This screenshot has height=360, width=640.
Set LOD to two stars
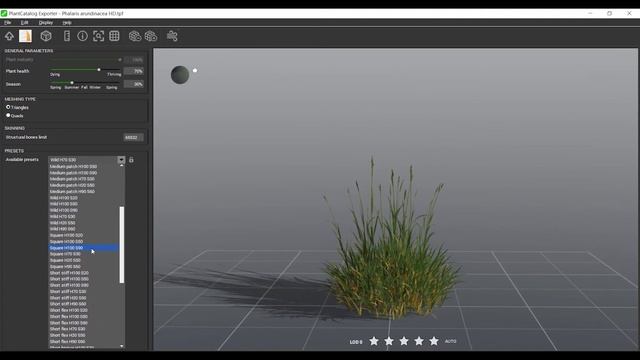coord(389,341)
